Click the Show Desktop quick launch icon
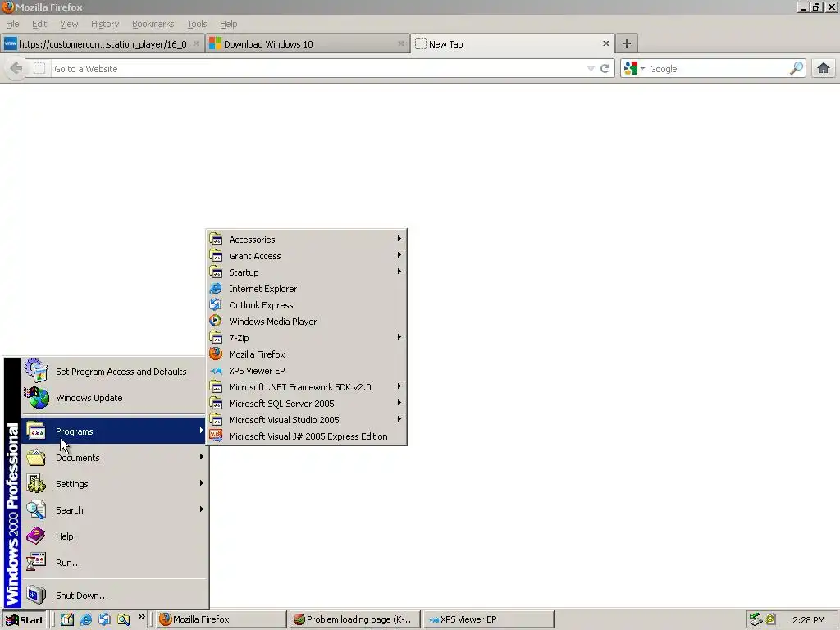This screenshot has height=630, width=840. click(x=67, y=619)
